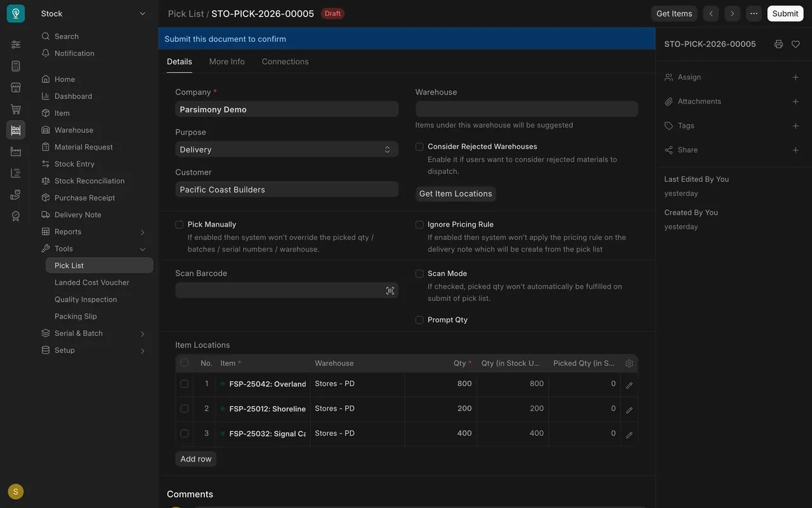Go to next document arrow
This screenshot has width=812, height=508.
pos(733,13)
